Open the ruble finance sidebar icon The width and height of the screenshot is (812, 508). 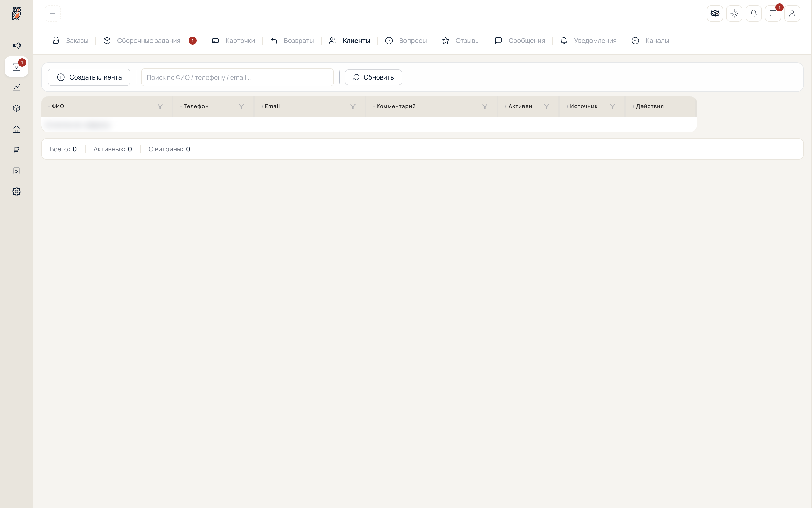(x=16, y=150)
